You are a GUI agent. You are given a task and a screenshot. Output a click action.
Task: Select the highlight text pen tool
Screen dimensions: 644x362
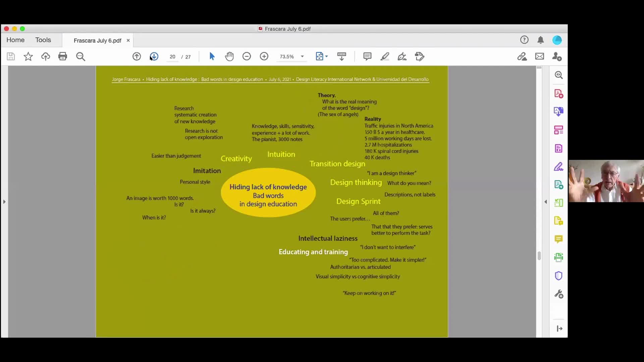(385, 56)
